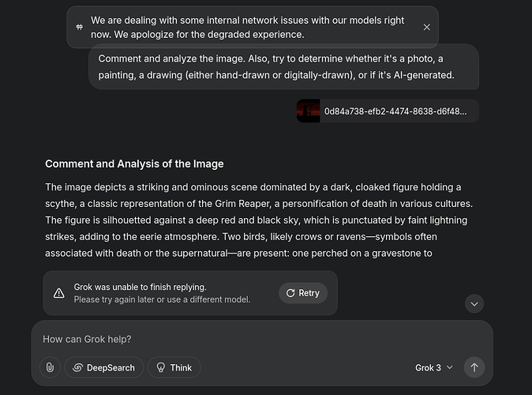
Task: Click the lightbulb icon on Think
Action: pos(160,367)
